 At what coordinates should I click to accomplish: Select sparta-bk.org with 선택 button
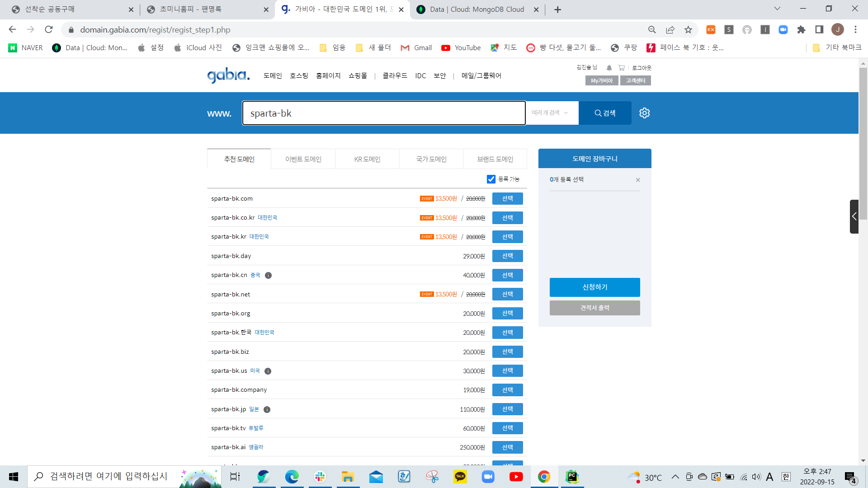507,313
